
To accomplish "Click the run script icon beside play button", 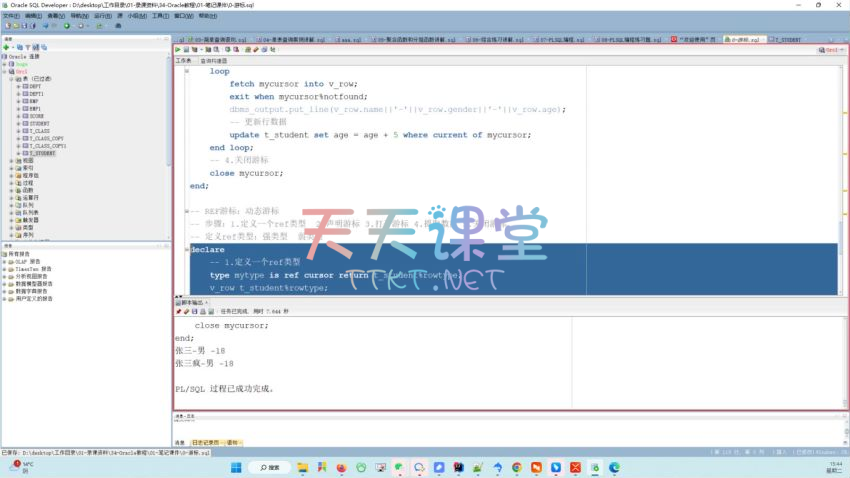I will pos(187,49).
